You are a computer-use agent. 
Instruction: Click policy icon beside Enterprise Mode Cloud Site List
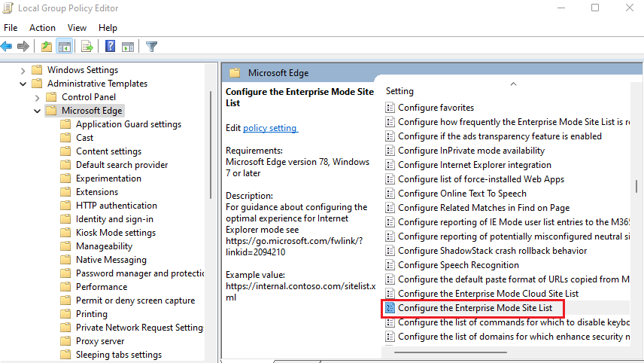[390, 294]
